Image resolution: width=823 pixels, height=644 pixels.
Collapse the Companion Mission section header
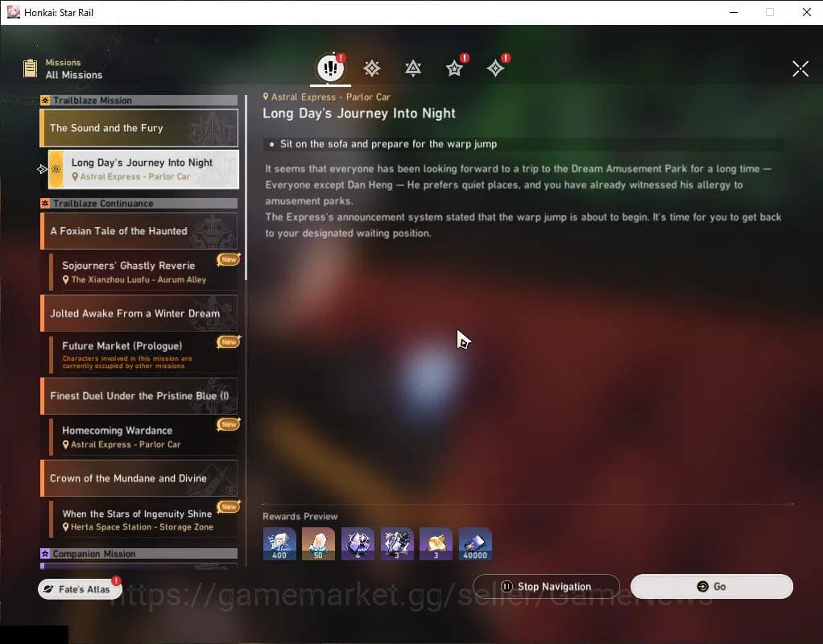pos(139,554)
